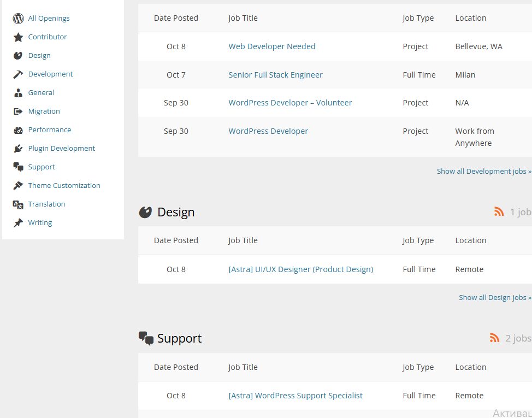Click the WordPress logo icon beside All Openings
Image resolution: width=532 pixels, height=418 pixels.
coord(18,19)
